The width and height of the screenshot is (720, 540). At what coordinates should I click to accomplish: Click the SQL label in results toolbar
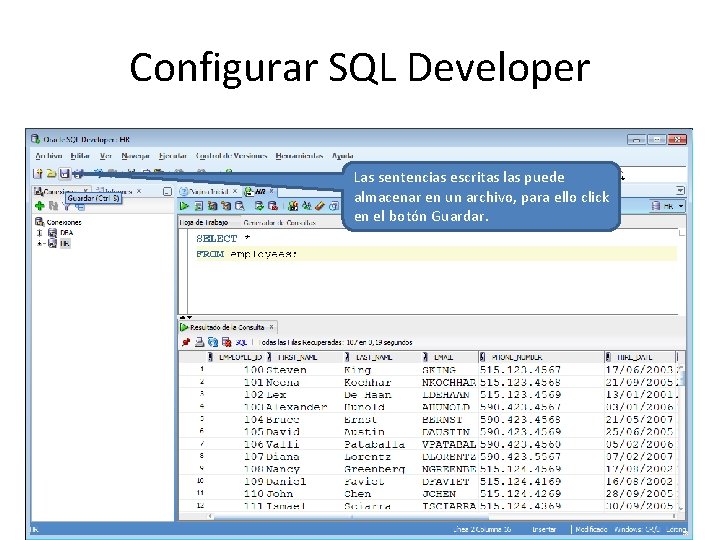coord(241,342)
